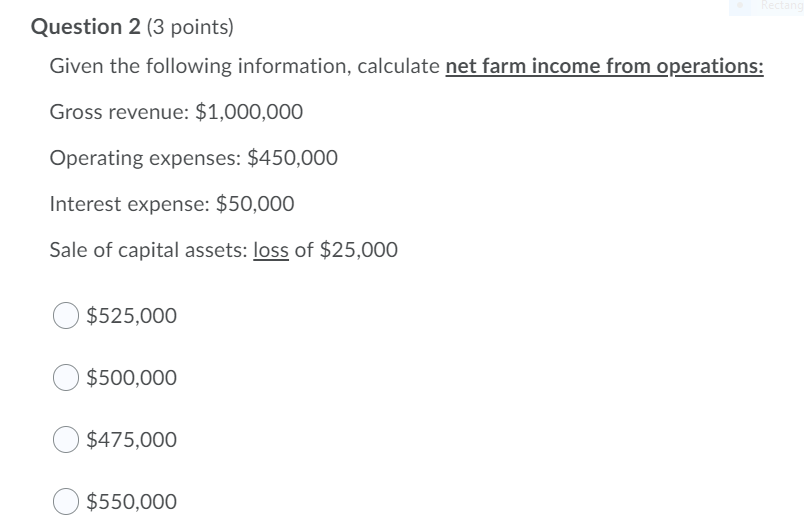Select the $525,000 radio button
804x532 pixels.
pyautogui.click(x=66, y=316)
